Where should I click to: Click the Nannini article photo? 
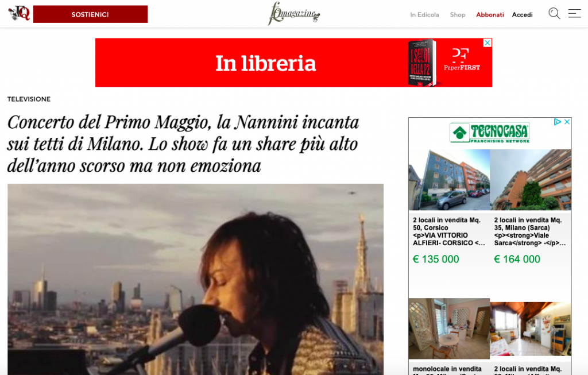coord(195,279)
